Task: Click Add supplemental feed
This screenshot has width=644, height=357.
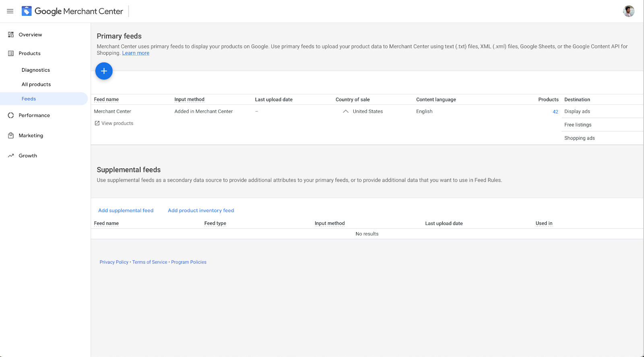Action: pos(126,210)
